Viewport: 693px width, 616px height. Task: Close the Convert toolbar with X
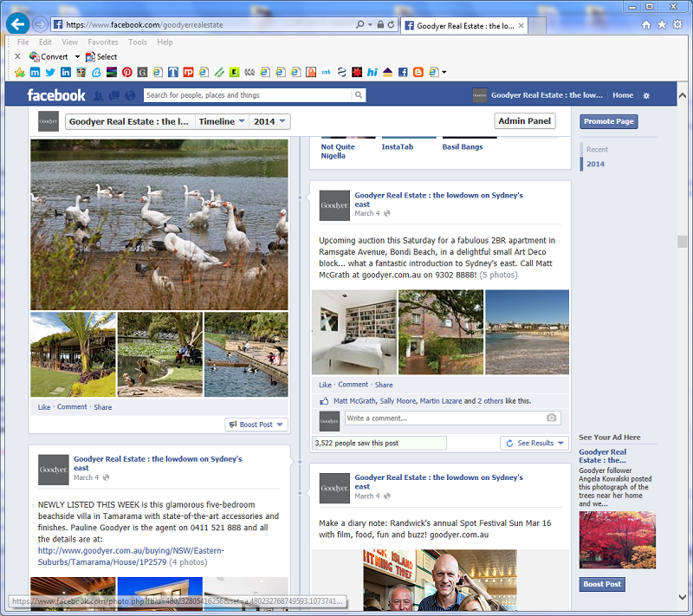[x=17, y=56]
